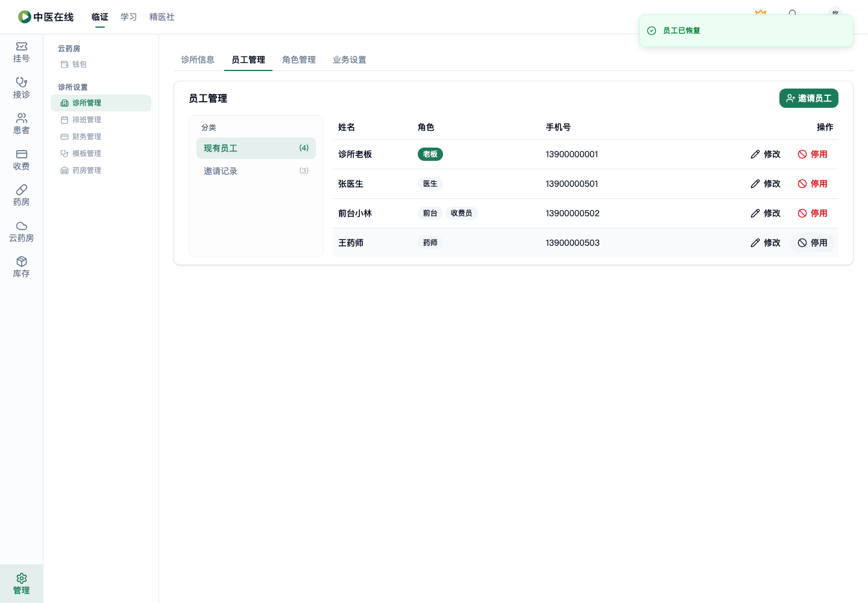Open the 库存 inventory sidebar icon
868x603 pixels.
pyautogui.click(x=22, y=267)
